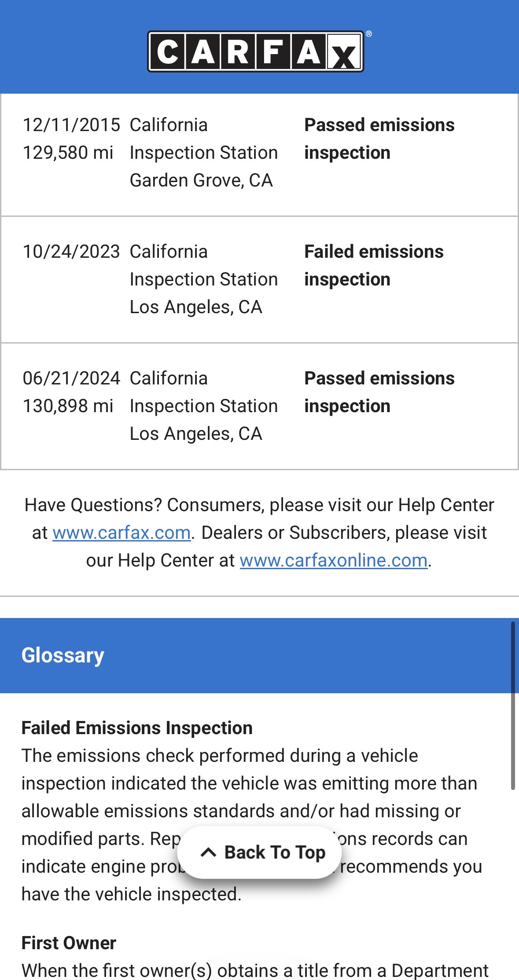Select the 129,580 mi odometer reading
This screenshot has height=980, width=519.
pyautogui.click(x=68, y=153)
